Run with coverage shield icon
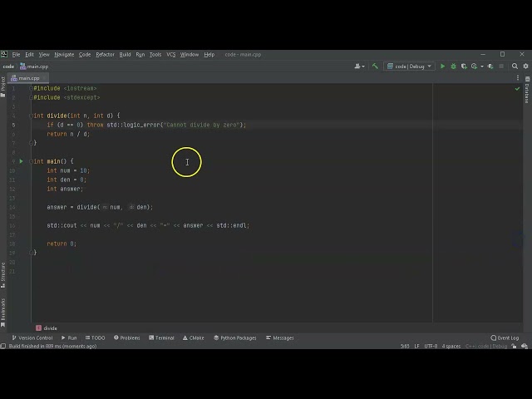 point(464,66)
